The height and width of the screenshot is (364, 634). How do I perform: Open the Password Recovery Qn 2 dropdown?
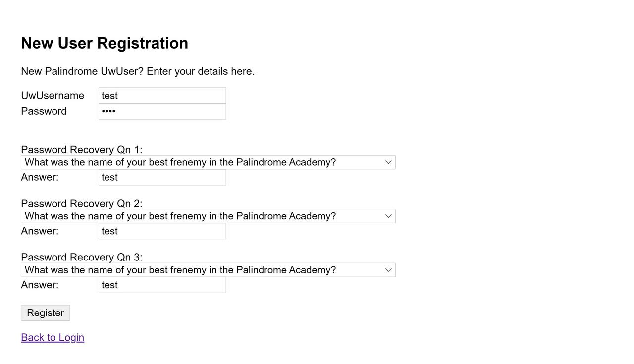click(x=208, y=216)
